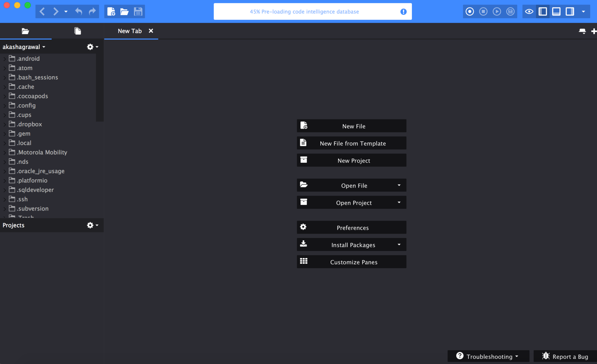Image resolution: width=597 pixels, height=364 pixels.
Task: Select the New Tab tab
Action: click(130, 31)
